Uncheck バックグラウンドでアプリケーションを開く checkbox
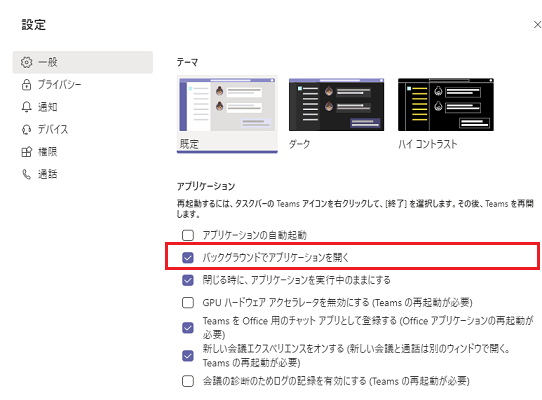 click(x=188, y=258)
